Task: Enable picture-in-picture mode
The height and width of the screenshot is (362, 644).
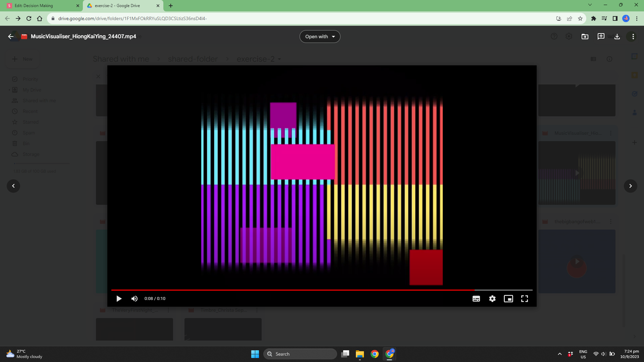Action: pyautogui.click(x=508, y=299)
